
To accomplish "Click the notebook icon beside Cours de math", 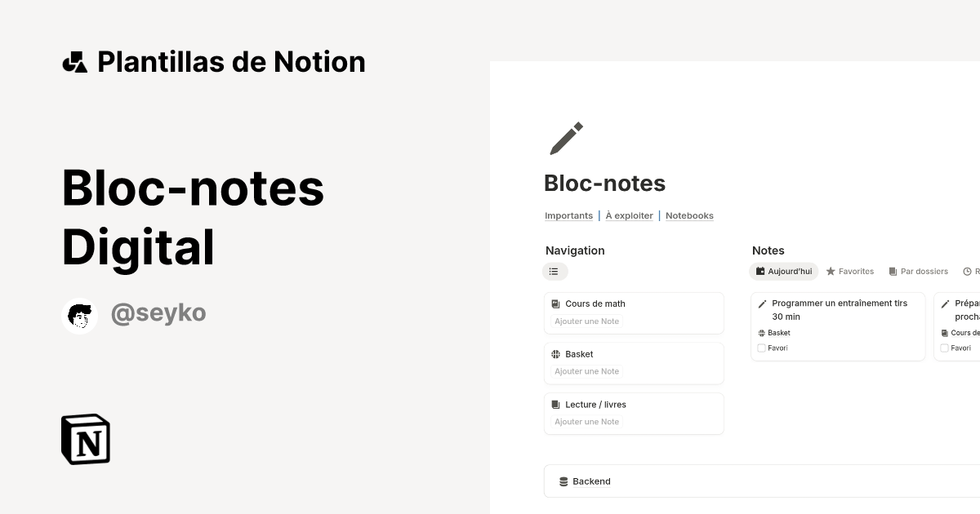I will pyautogui.click(x=556, y=304).
